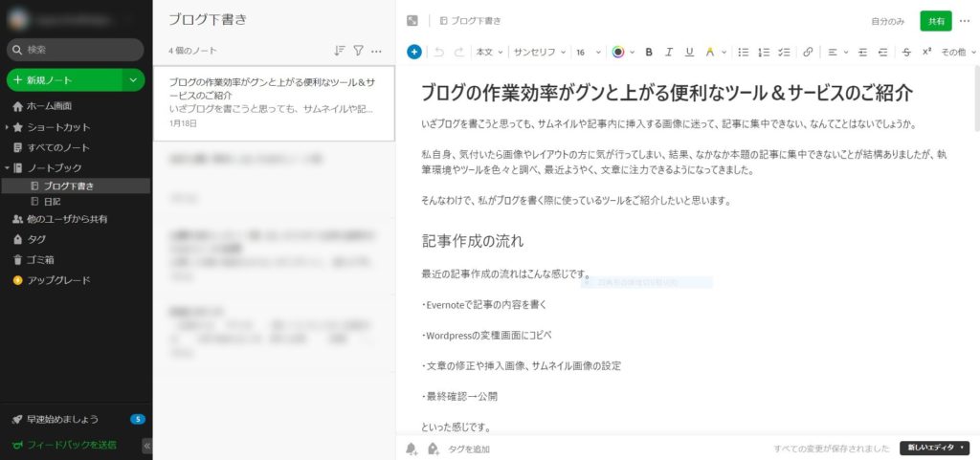This screenshot has width=980, height=460.
Task: Toggle italic formatting
Action: [x=669, y=52]
